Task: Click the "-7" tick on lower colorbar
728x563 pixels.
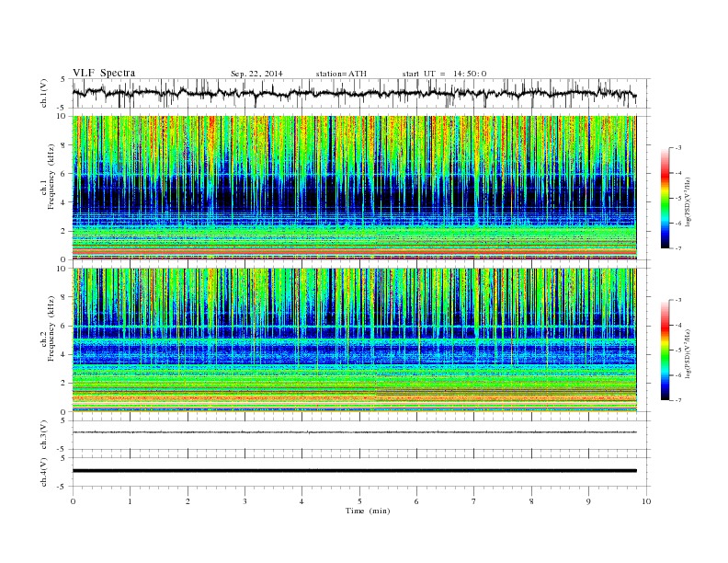Action: tap(678, 400)
